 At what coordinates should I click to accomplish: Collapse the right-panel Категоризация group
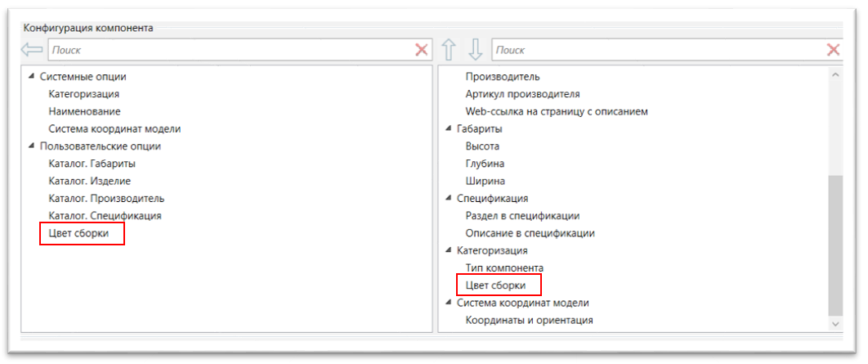point(448,251)
